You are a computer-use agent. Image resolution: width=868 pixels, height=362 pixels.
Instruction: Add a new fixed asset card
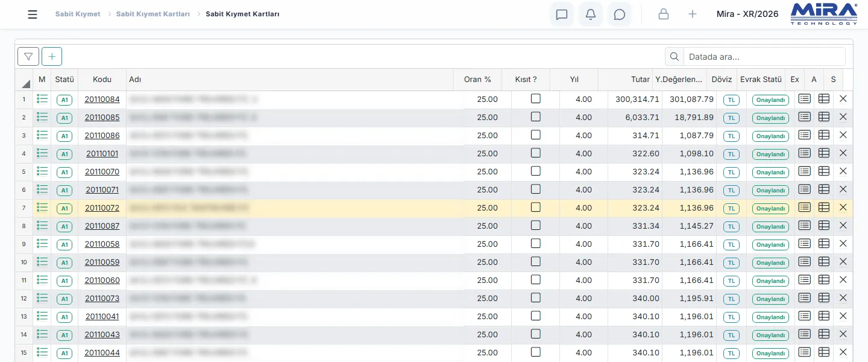click(52, 57)
